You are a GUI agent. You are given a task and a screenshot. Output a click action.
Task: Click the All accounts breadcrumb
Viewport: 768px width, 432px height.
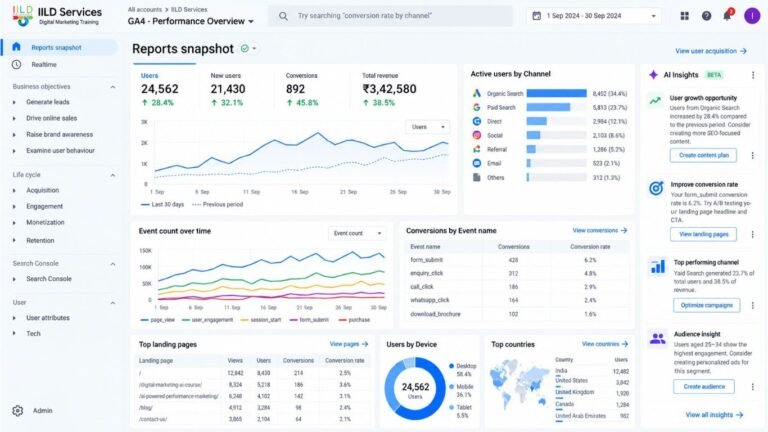tap(144, 9)
